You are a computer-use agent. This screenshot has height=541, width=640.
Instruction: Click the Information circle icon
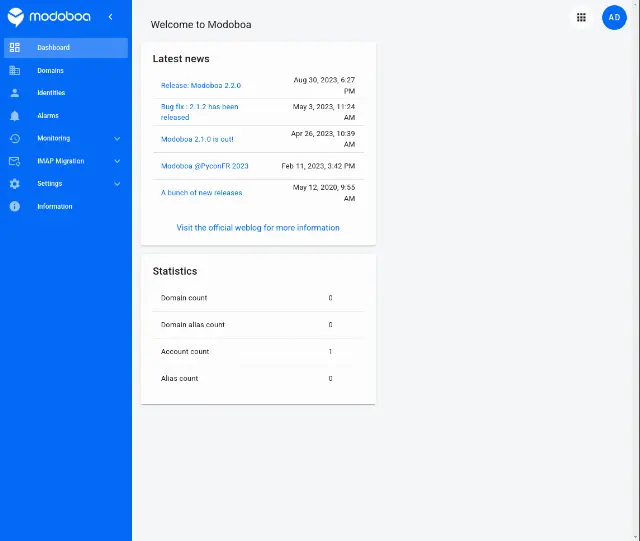tap(15, 206)
